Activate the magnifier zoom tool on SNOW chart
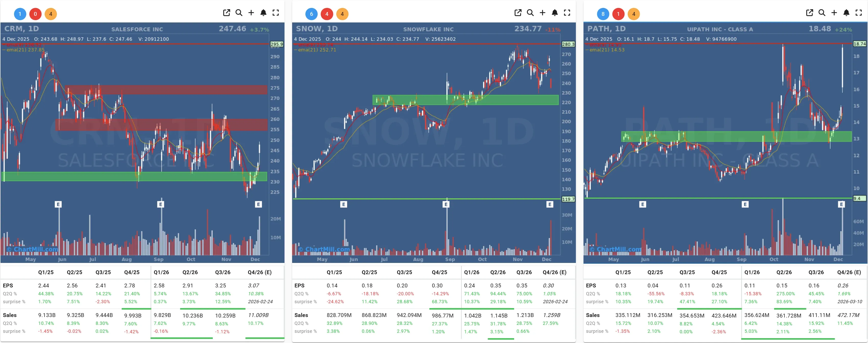This screenshot has width=868, height=343. coord(530,13)
